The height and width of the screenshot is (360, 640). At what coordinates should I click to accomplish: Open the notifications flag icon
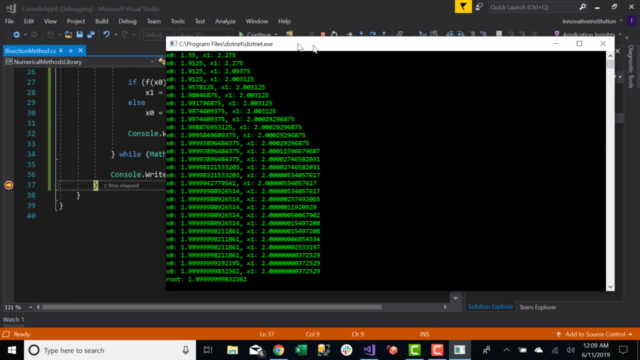coord(463,7)
